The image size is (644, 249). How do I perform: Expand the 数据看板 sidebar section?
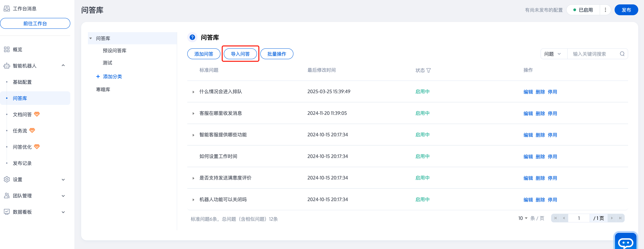[63, 212]
